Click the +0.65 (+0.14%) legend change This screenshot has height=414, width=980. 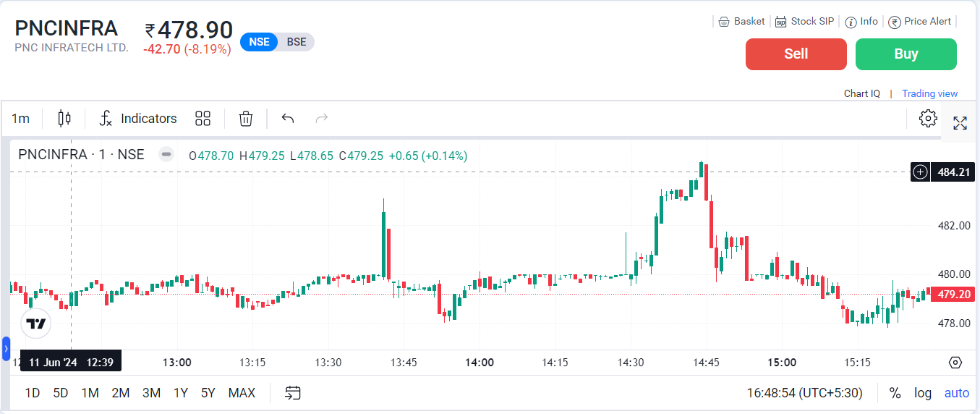428,156
